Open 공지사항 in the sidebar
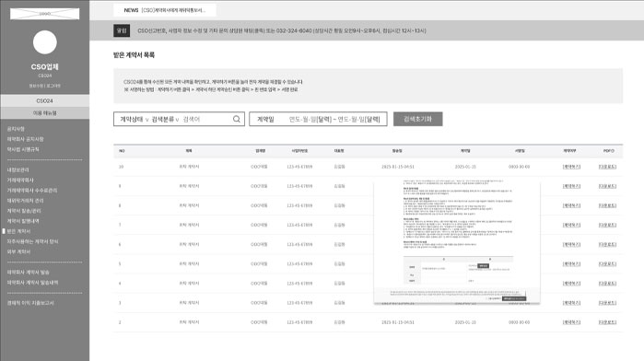Viewport: 644px width, 361px height. (x=16, y=129)
